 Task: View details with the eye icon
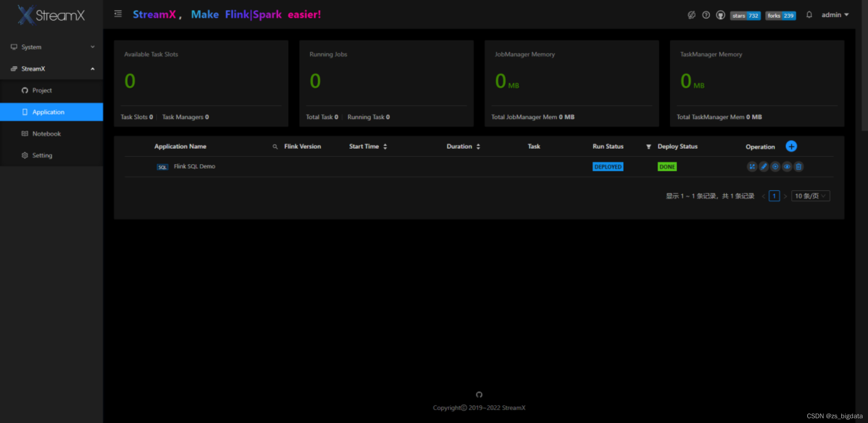coord(787,166)
